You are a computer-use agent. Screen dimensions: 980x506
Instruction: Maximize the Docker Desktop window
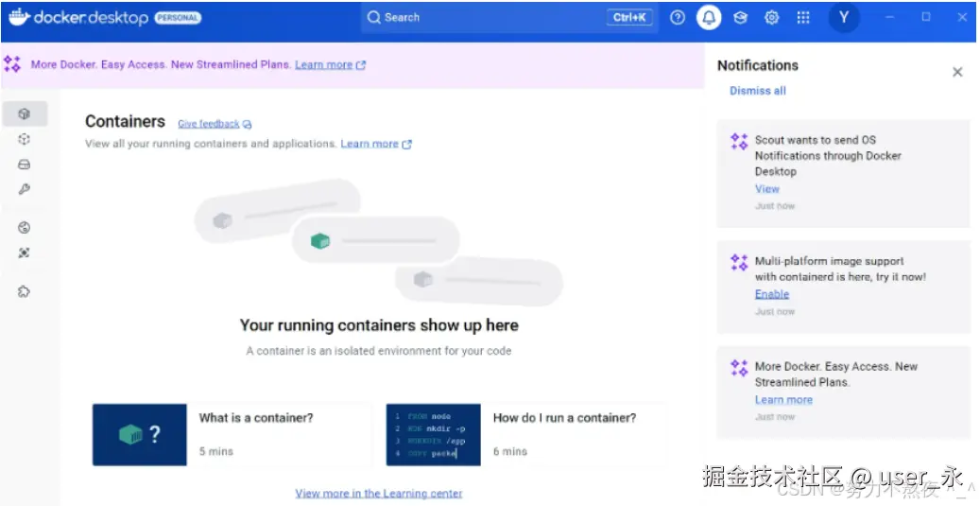click(926, 18)
